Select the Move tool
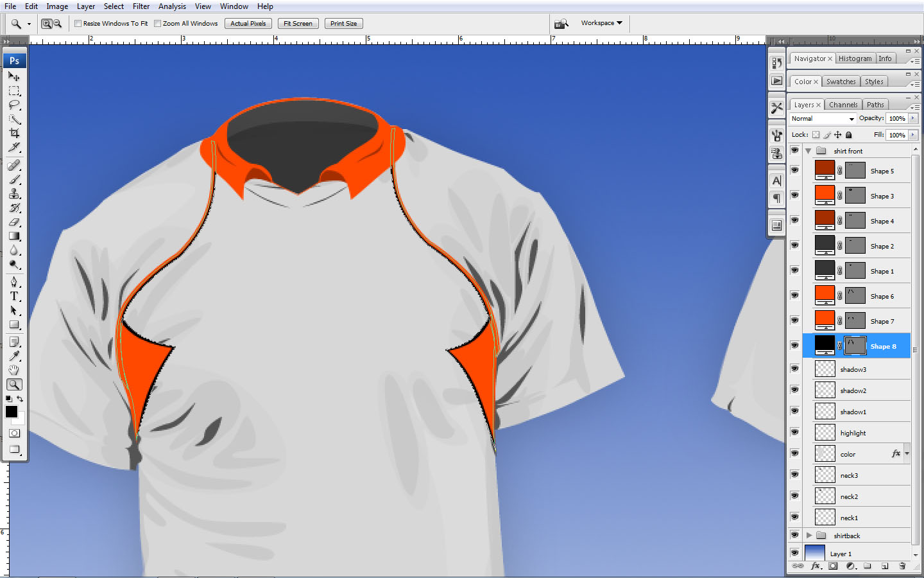The width and height of the screenshot is (924, 578). [14, 76]
